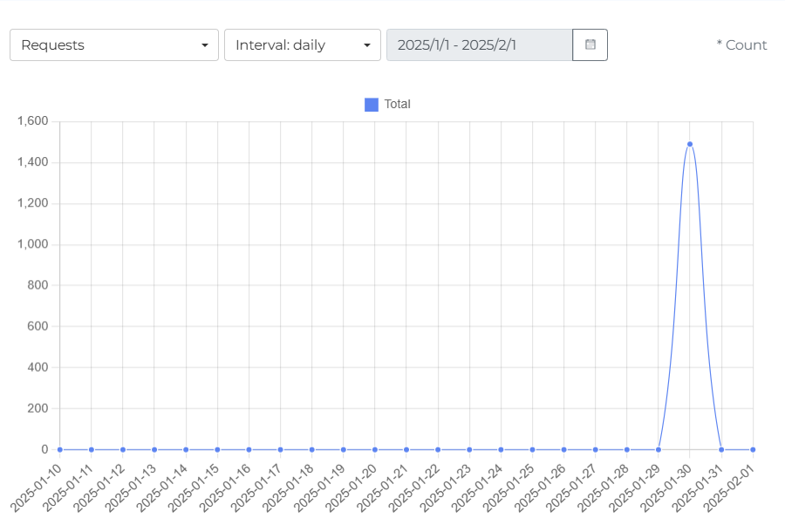The width and height of the screenshot is (785, 532).
Task: Click the data point for 2025-01-18
Action: pos(312,450)
